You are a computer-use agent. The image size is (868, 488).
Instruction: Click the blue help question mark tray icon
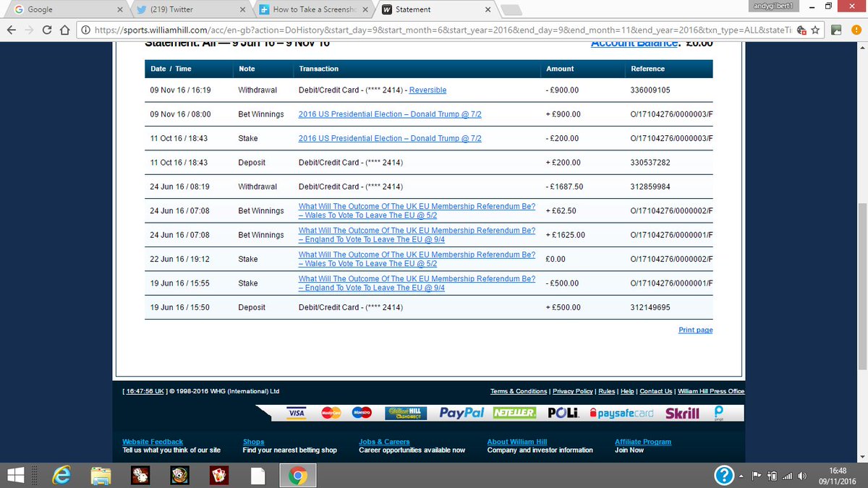pos(725,475)
